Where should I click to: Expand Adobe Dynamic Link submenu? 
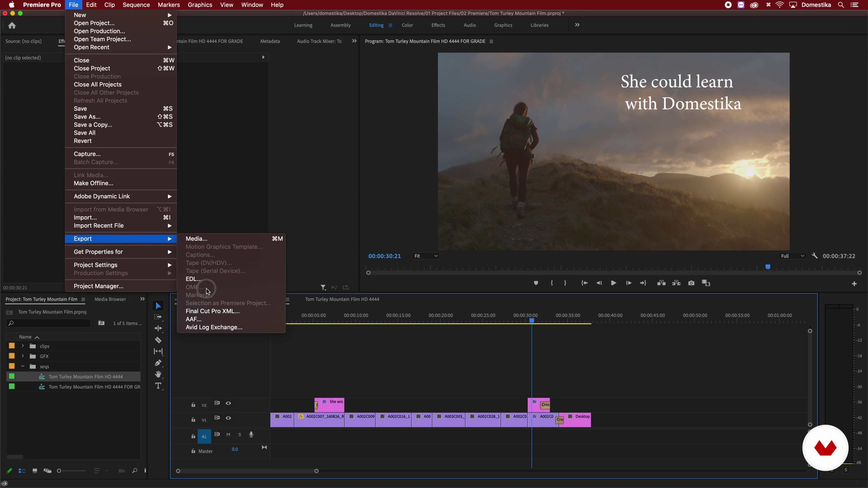[x=121, y=196]
